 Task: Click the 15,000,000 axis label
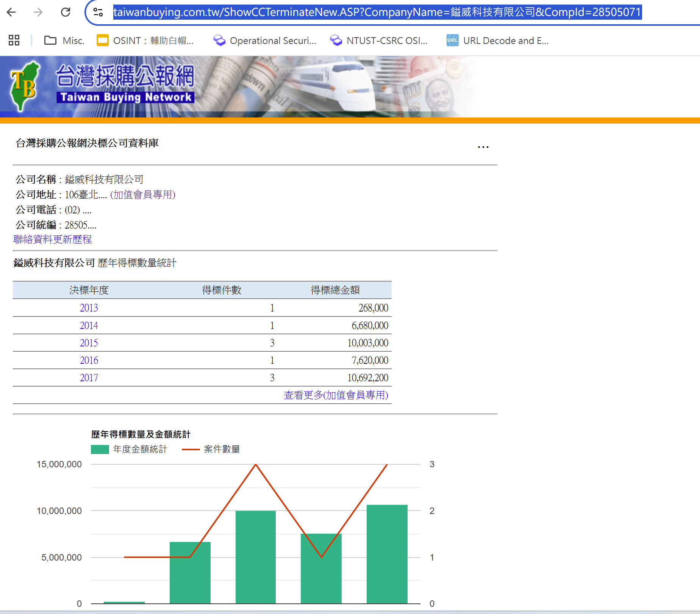pyautogui.click(x=59, y=464)
